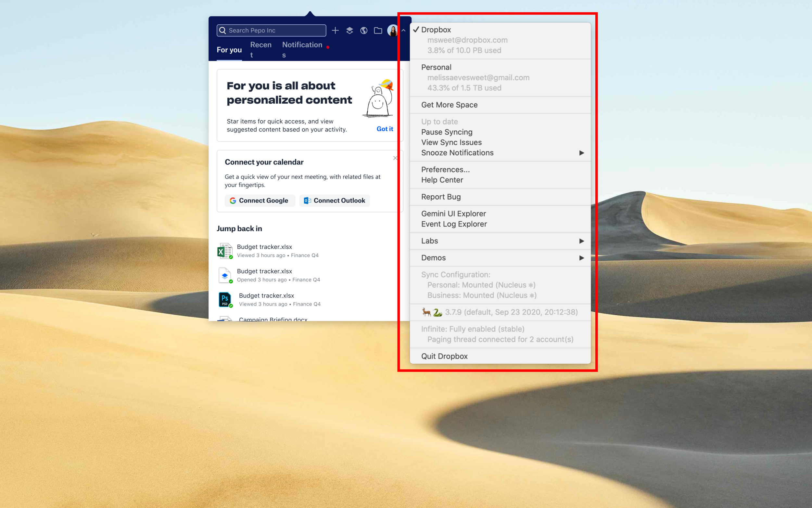Click the Got it link
812x508 pixels.
(384, 129)
